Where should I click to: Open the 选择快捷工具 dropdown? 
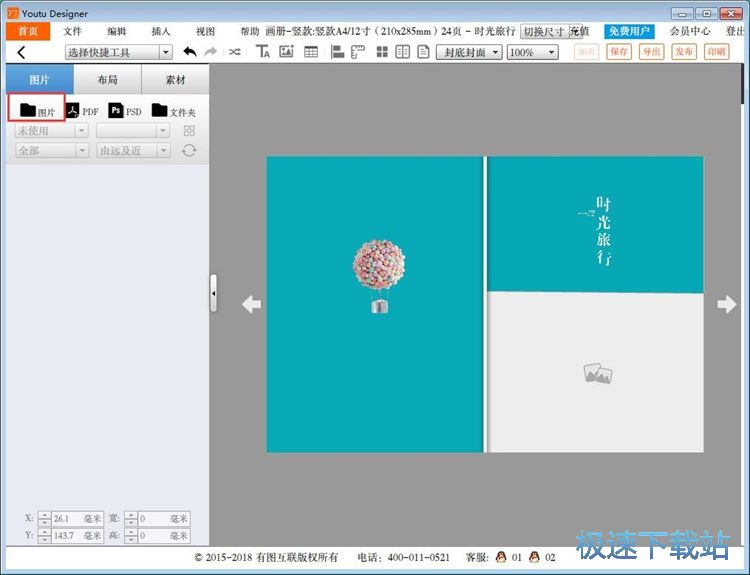118,52
